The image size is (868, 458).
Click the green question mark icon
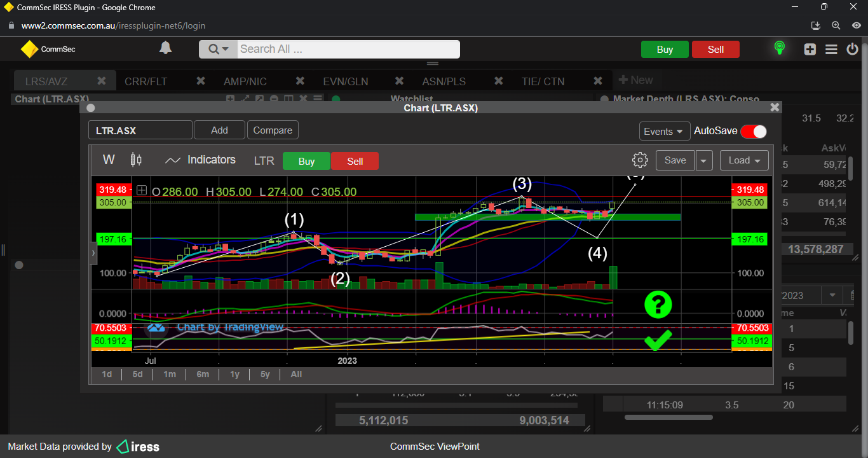658,305
